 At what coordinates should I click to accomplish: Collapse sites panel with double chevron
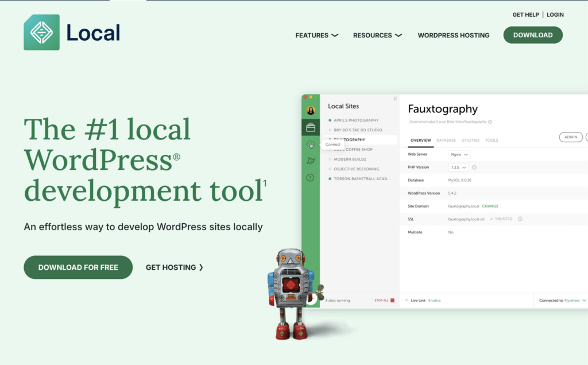coord(395,99)
